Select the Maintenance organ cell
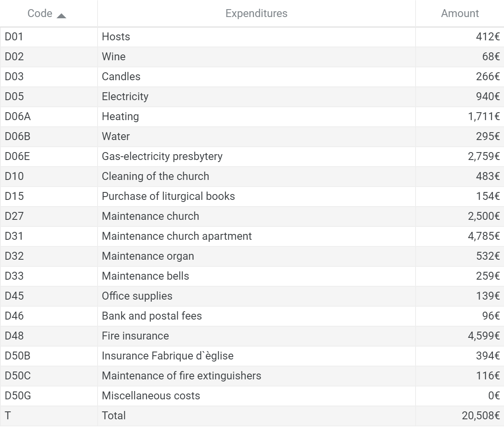 [x=256, y=256]
